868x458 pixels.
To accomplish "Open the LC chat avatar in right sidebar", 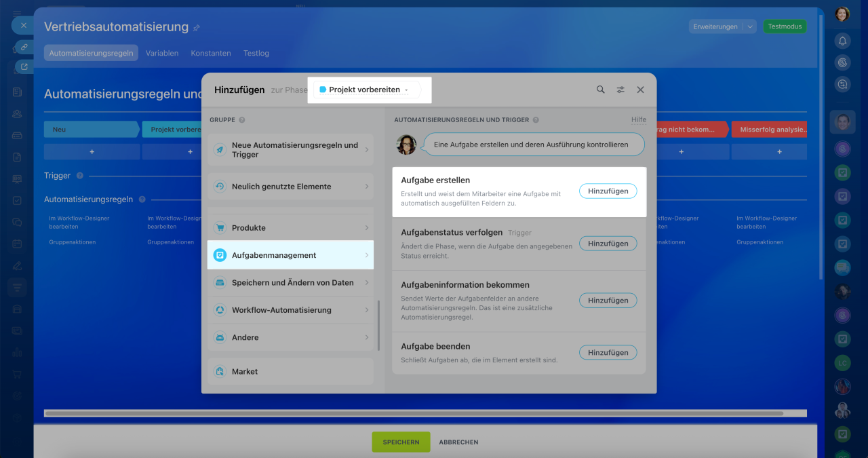I will (842, 363).
